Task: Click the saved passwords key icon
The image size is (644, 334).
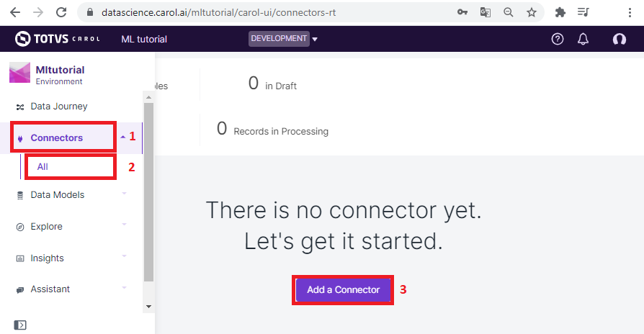Action: click(x=462, y=12)
